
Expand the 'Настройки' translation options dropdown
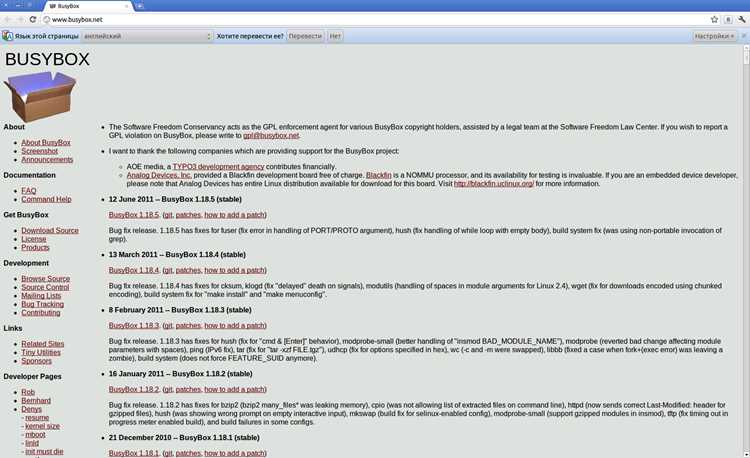714,36
